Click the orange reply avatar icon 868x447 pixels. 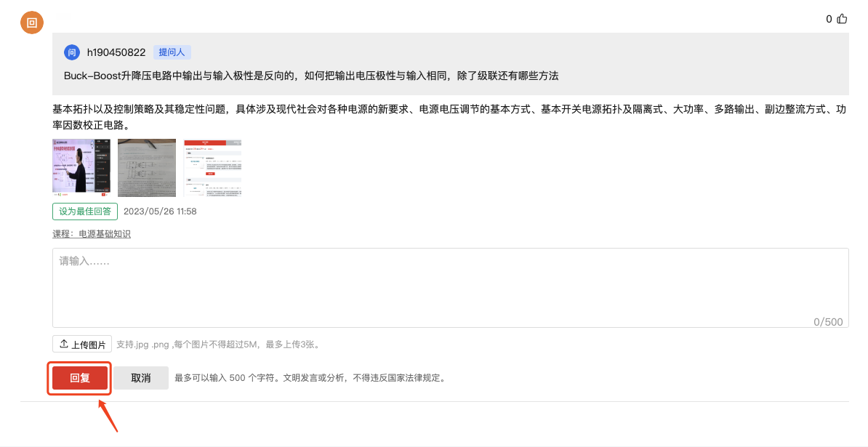coord(32,23)
